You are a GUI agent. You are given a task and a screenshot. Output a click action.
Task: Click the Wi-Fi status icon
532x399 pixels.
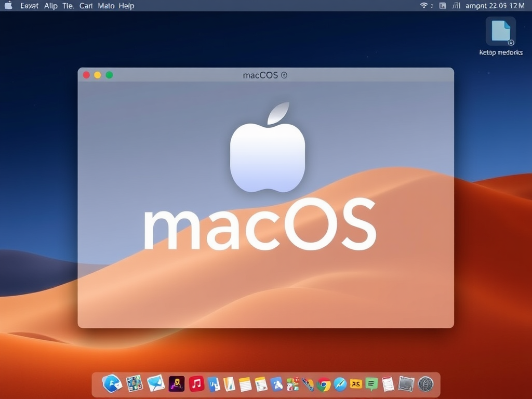click(423, 5)
